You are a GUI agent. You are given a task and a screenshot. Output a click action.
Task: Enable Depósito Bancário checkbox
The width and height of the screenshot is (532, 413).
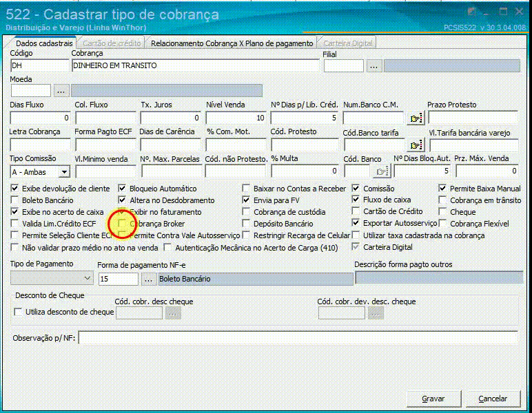pos(246,223)
